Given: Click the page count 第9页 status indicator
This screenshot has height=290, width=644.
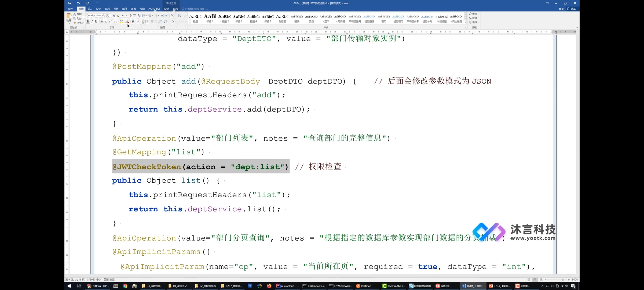Looking at the screenshot, I should pos(75,280).
